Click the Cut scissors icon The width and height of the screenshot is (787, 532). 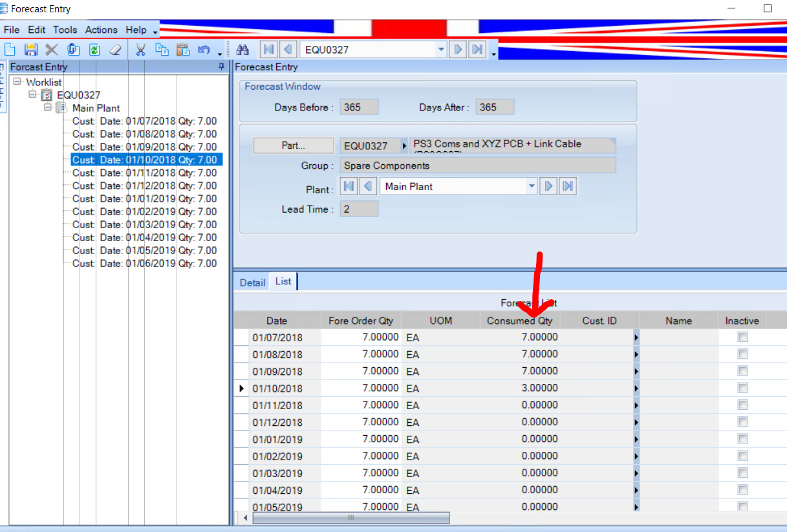coord(140,50)
